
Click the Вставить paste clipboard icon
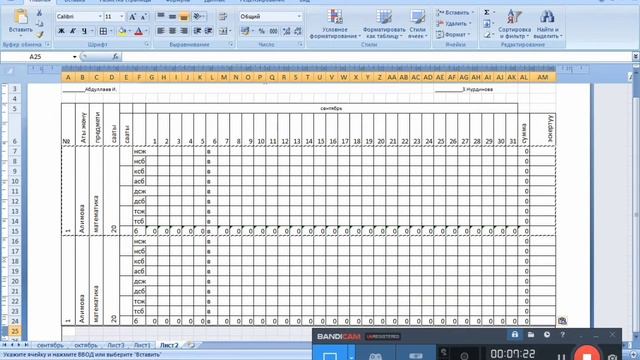(x=20, y=17)
